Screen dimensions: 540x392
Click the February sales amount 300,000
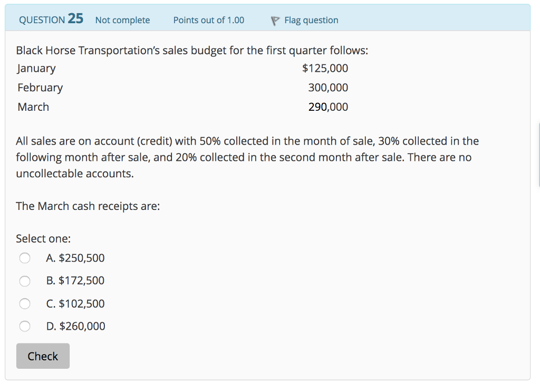(x=328, y=88)
